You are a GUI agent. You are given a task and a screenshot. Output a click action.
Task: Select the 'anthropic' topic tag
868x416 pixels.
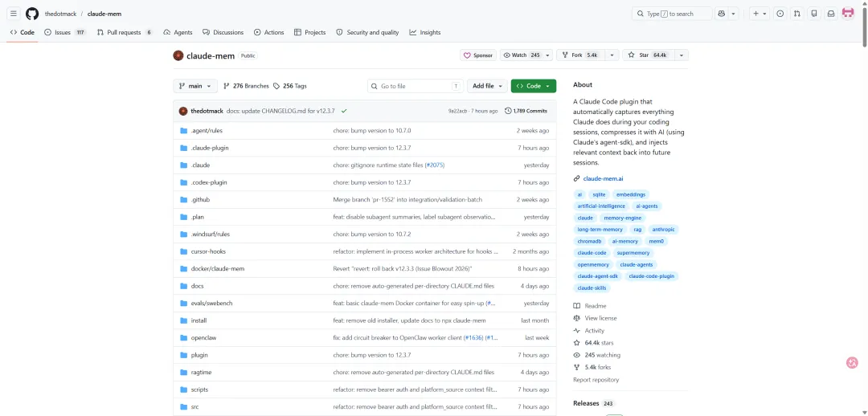tap(664, 230)
